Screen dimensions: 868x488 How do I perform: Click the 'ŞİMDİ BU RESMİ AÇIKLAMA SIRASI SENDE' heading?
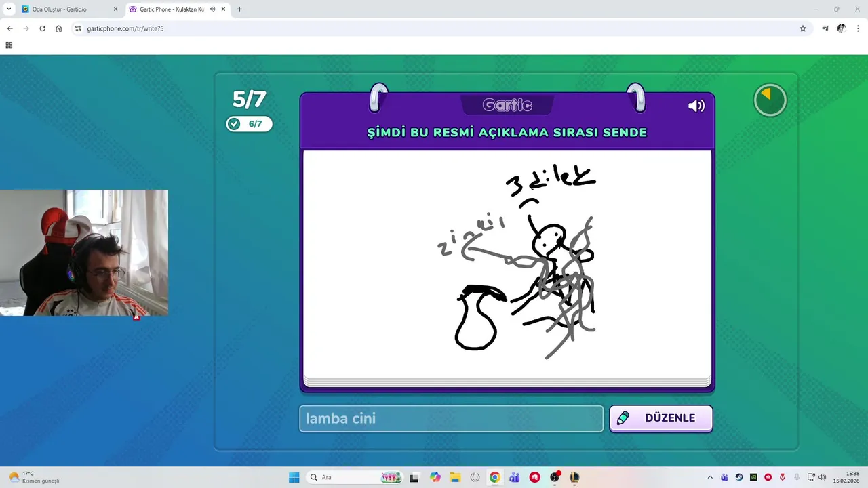click(507, 132)
